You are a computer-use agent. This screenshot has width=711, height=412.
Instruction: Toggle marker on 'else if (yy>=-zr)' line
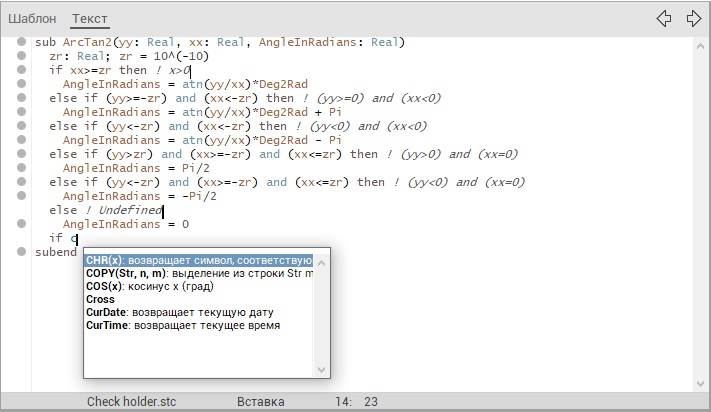(21, 98)
